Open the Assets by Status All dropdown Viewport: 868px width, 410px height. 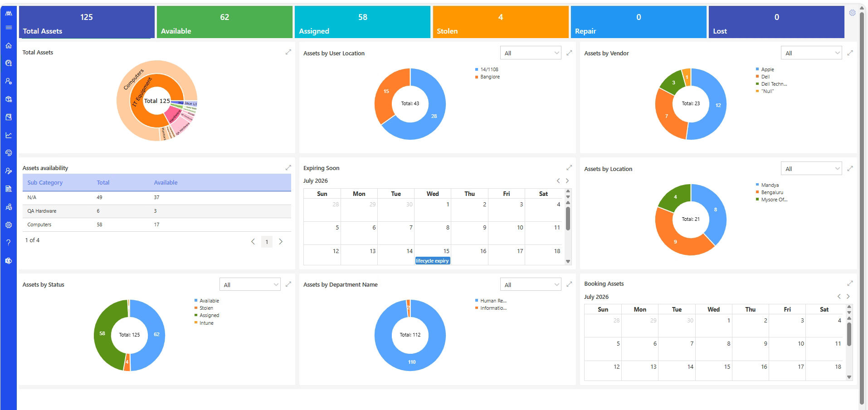[x=250, y=285]
